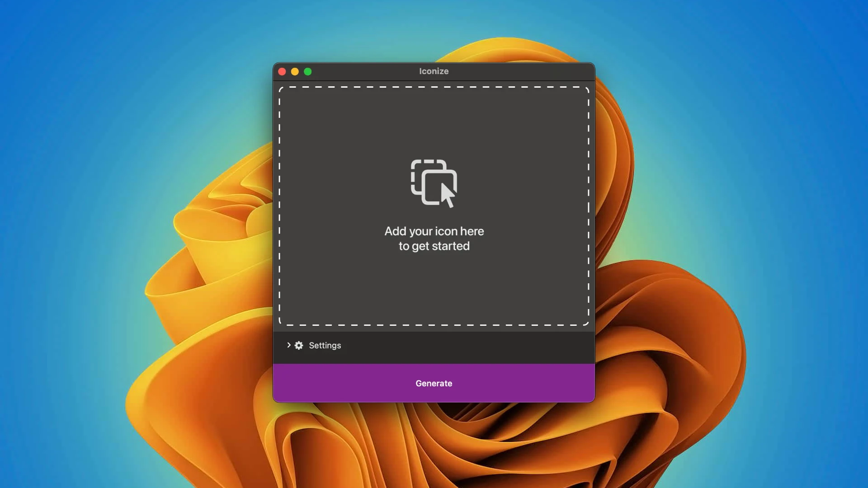Click the top dashed border of drop zone
This screenshot has height=488, width=868.
pos(434,87)
